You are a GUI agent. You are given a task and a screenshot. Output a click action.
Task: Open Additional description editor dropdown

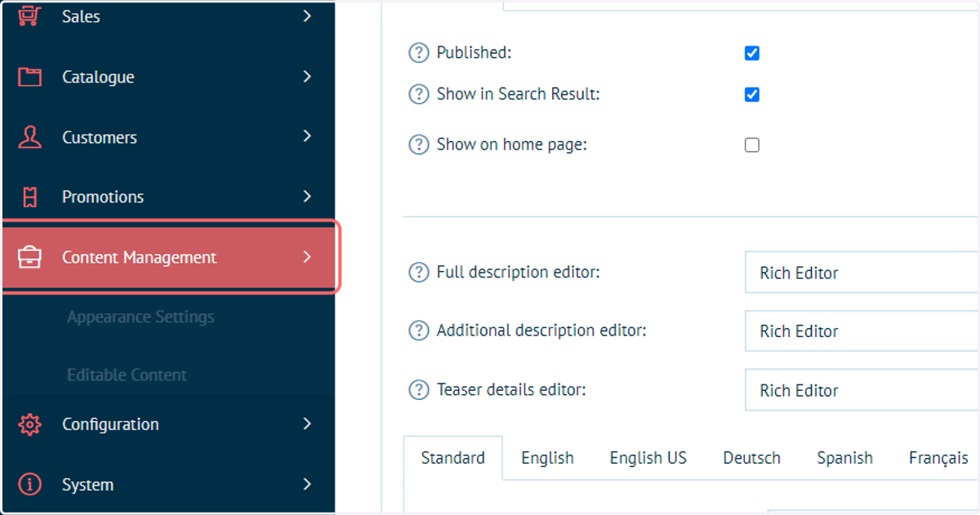[862, 331]
